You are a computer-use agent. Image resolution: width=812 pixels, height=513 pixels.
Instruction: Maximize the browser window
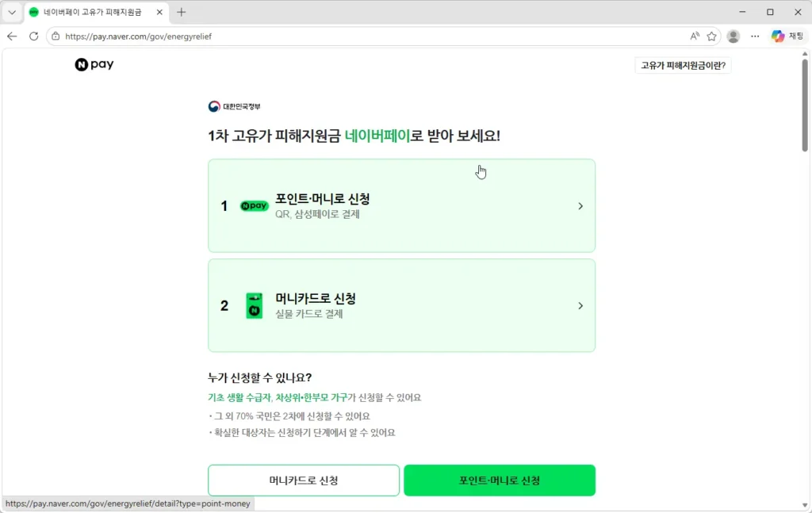770,12
